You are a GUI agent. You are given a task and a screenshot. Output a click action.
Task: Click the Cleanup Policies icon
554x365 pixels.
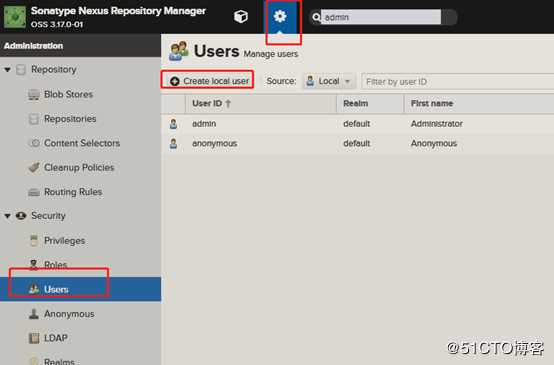pos(34,167)
